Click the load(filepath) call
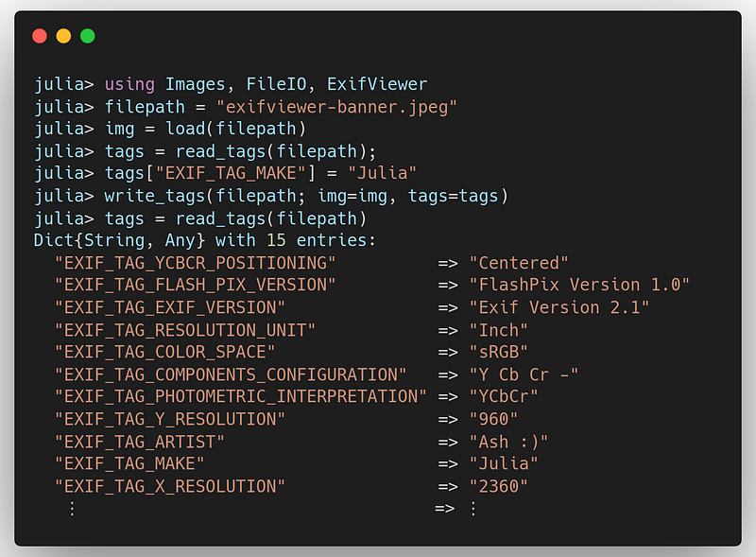This screenshot has height=557, width=756. tap(235, 129)
